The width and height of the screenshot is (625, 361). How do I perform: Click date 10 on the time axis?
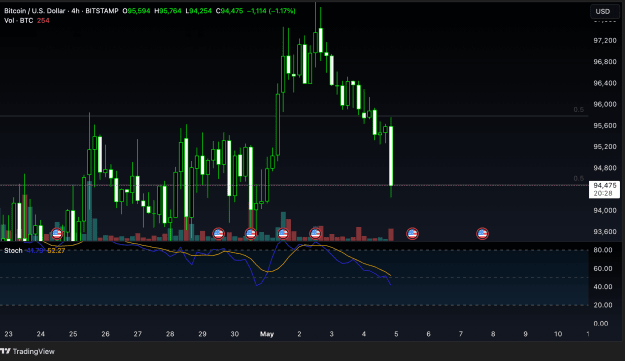click(558, 334)
